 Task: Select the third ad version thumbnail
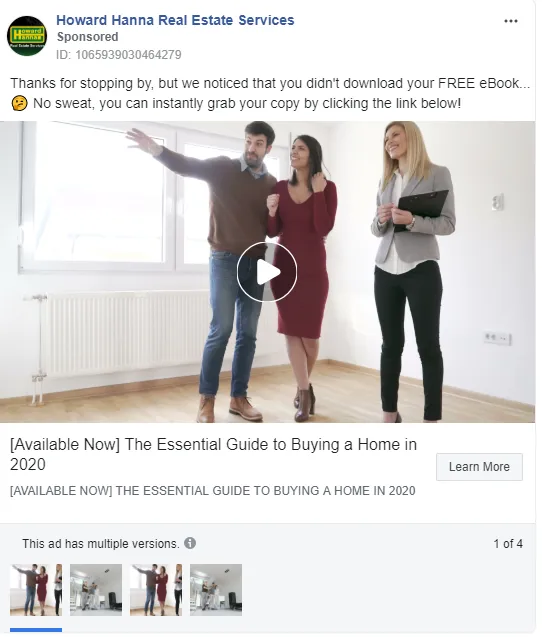[x=156, y=589]
